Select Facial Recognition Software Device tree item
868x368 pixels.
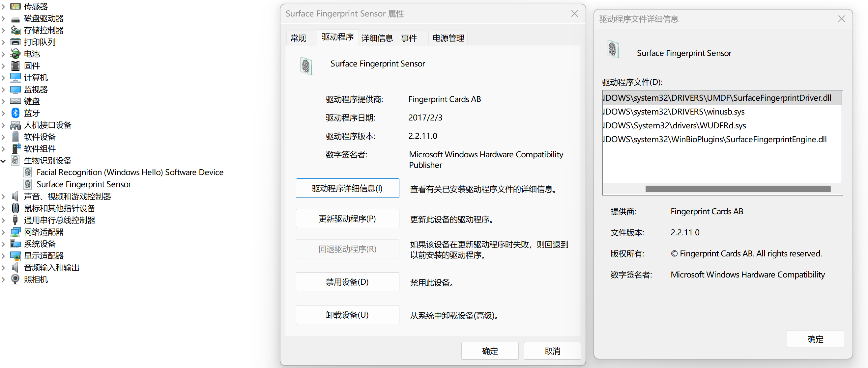[130, 172]
